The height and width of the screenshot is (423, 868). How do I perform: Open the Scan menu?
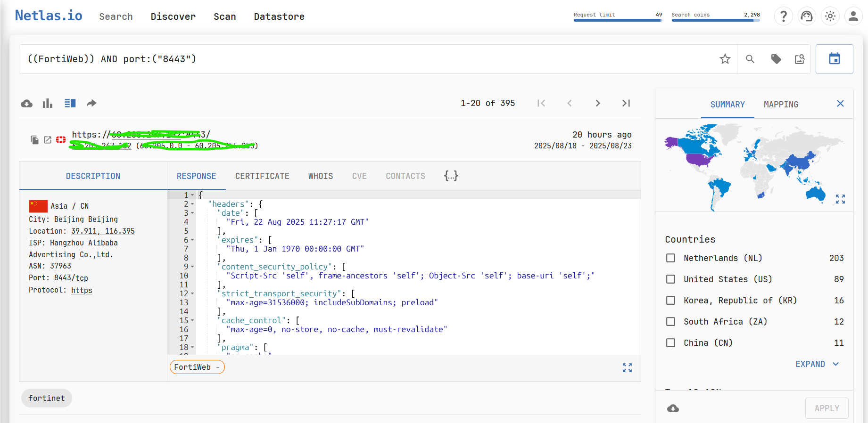tap(225, 16)
